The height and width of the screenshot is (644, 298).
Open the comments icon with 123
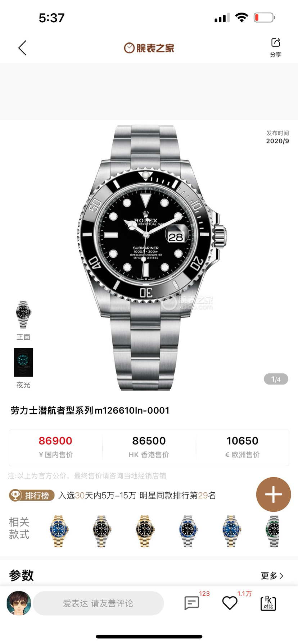(x=192, y=603)
